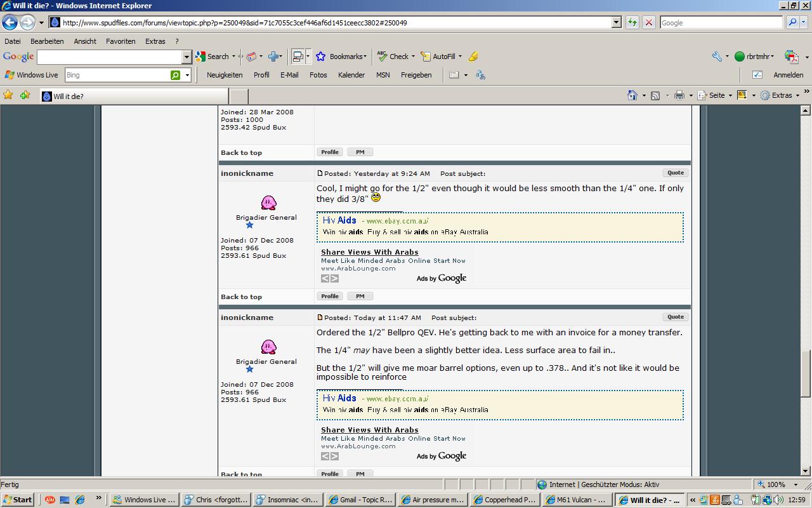Stop page loading with red X icon

pos(648,22)
